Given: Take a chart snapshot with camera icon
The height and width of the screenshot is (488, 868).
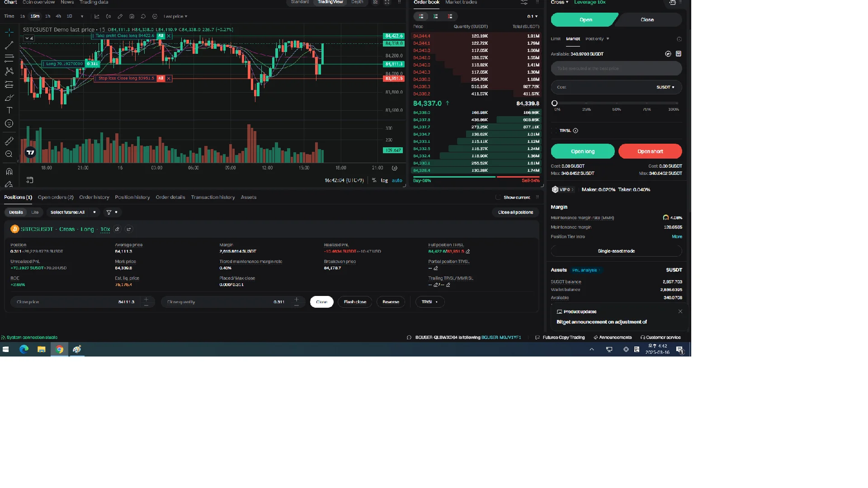Looking at the screenshot, I should coord(132,16).
